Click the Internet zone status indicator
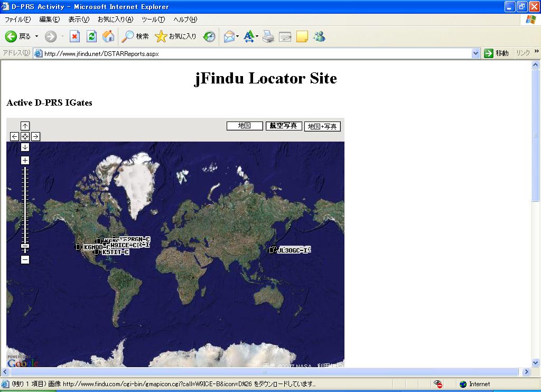This screenshot has height=392, width=541. tap(475, 384)
